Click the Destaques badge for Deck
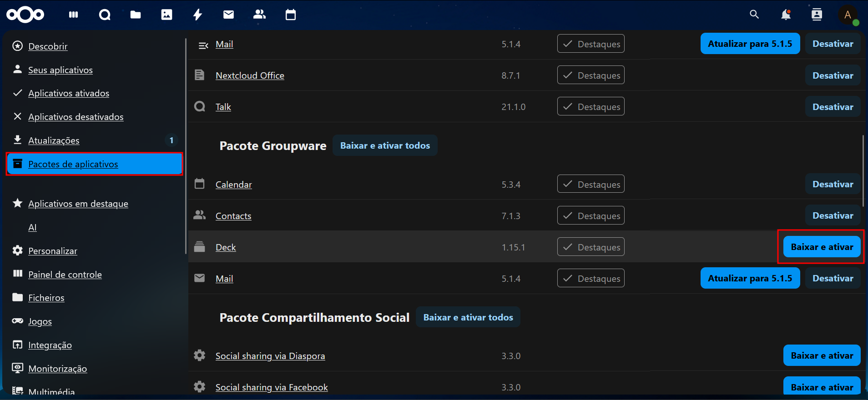The height and width of the screenshot is (400, 868). 590,247
